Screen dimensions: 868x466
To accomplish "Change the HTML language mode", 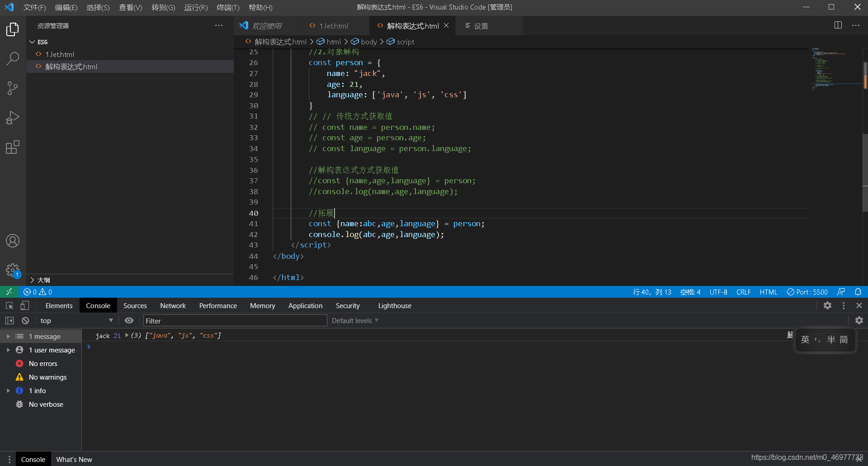I will click(x=768, y=292).
